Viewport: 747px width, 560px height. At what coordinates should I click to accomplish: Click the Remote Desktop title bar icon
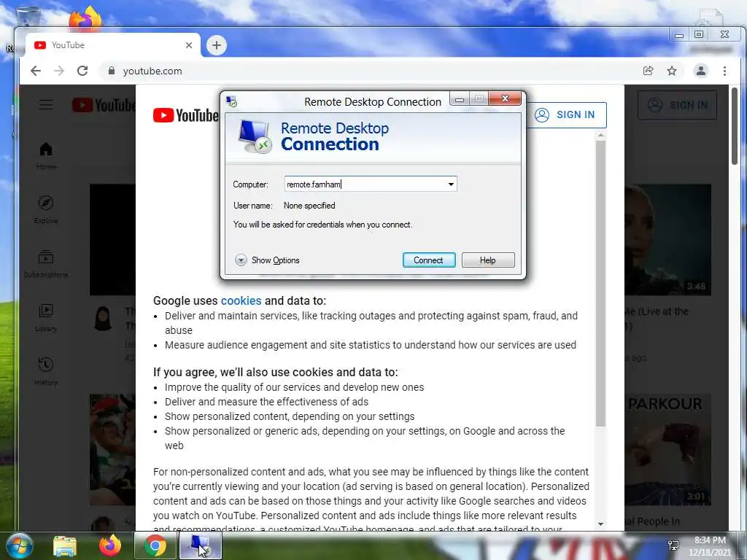pos(232,101)
